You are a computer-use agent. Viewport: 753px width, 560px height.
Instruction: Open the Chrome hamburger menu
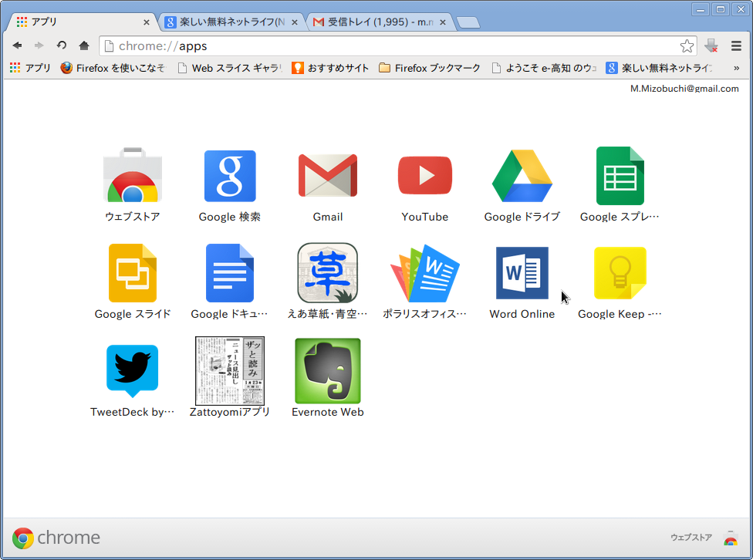[x=736, y=46]
